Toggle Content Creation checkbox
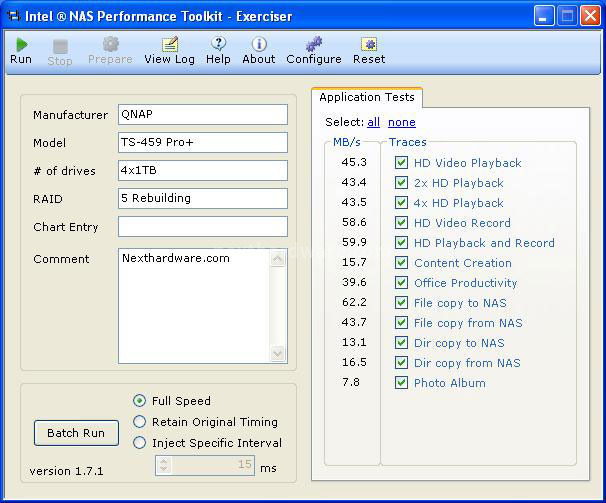The image size is (606, 503). (x=401, y=263)
